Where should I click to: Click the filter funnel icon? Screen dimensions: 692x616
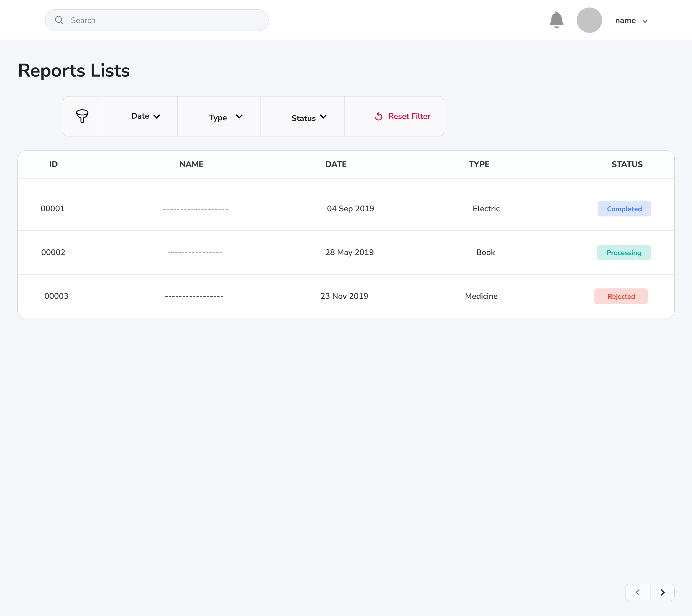(x=82, y=116)
